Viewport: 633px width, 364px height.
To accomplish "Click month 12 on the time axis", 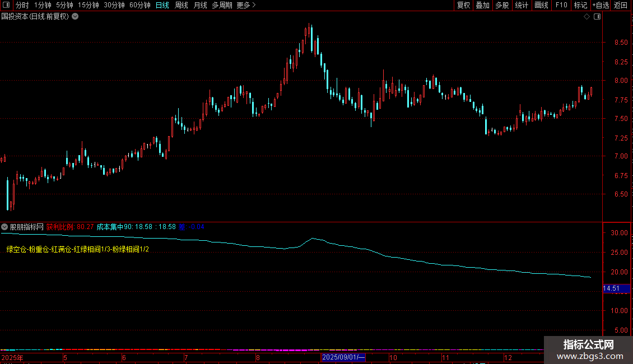I will 508,357.
